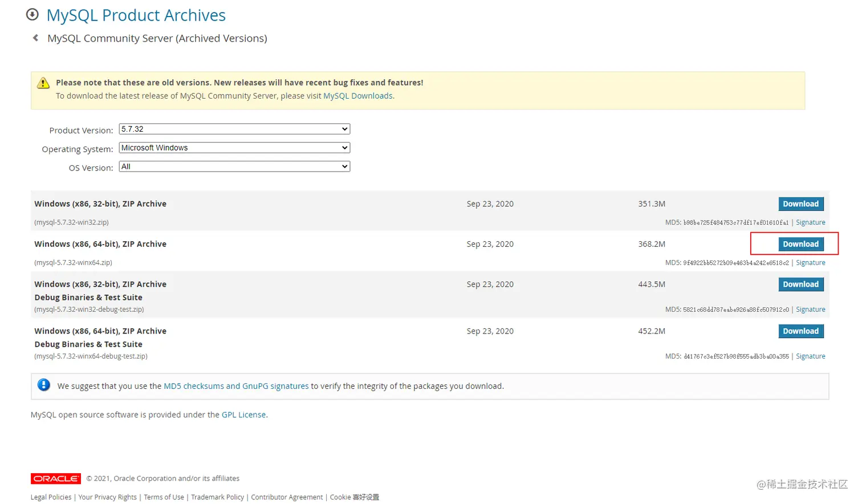The image size is (862, 504).
Task: Click the back arrow beside MySQL Community Server
Action: pyautogui.click(x=35, y=38)
